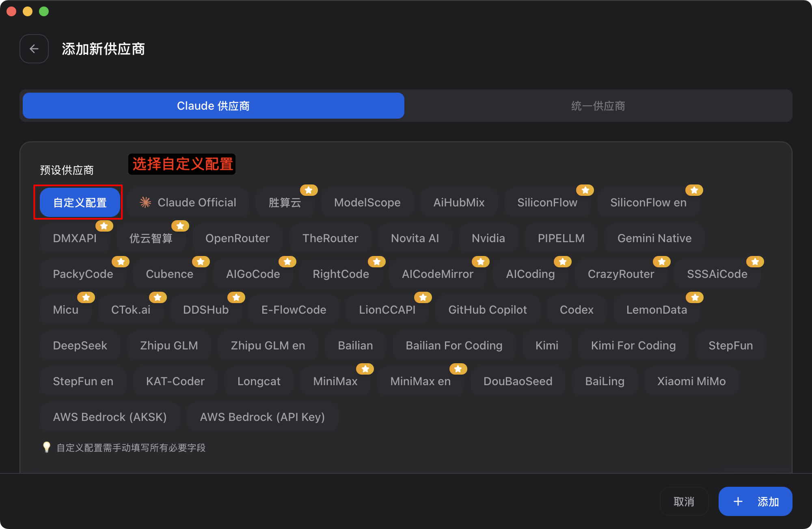This screenshot has height=529, width=812.
Task: Pick the LemonData preset
Action: pos(657,310)
